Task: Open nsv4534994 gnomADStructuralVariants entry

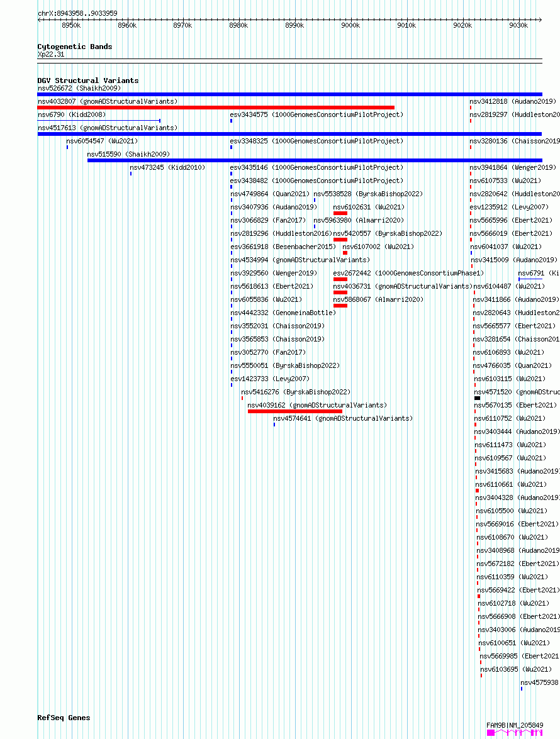Action: point(300,260)
